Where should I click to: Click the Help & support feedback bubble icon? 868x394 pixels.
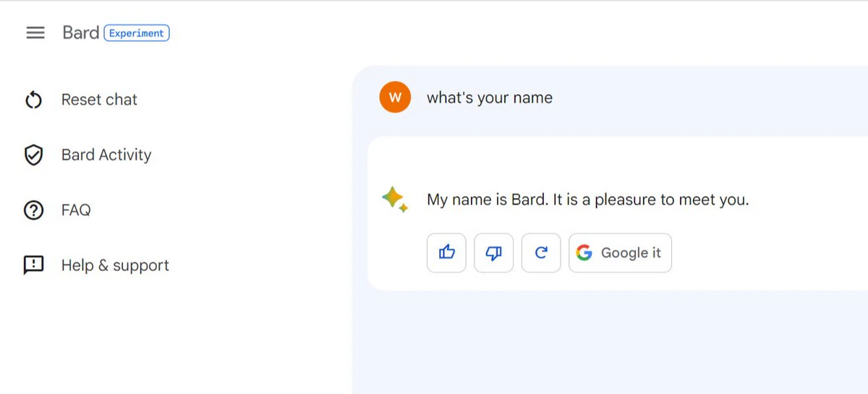pos(34,265)
